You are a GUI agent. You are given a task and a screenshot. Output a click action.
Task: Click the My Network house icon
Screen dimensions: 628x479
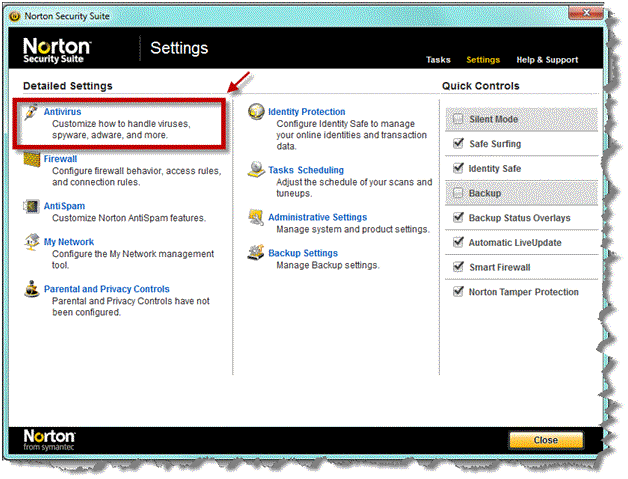tap(32, 242)
